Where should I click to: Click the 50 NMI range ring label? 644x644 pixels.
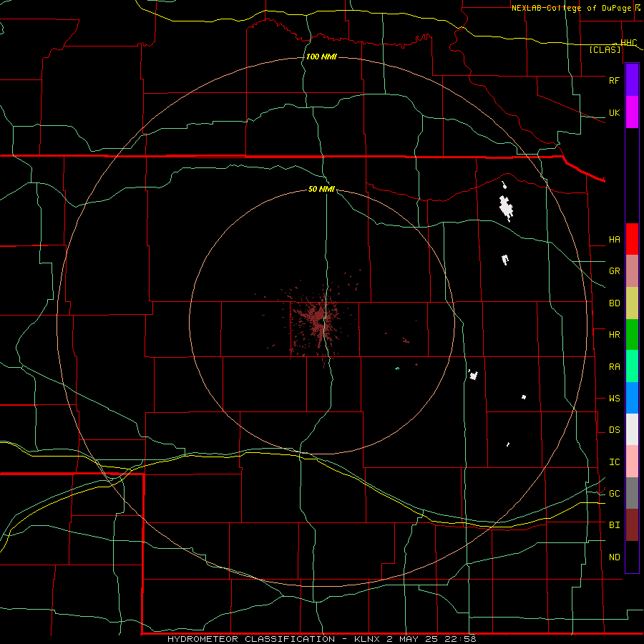coord(321,189)
